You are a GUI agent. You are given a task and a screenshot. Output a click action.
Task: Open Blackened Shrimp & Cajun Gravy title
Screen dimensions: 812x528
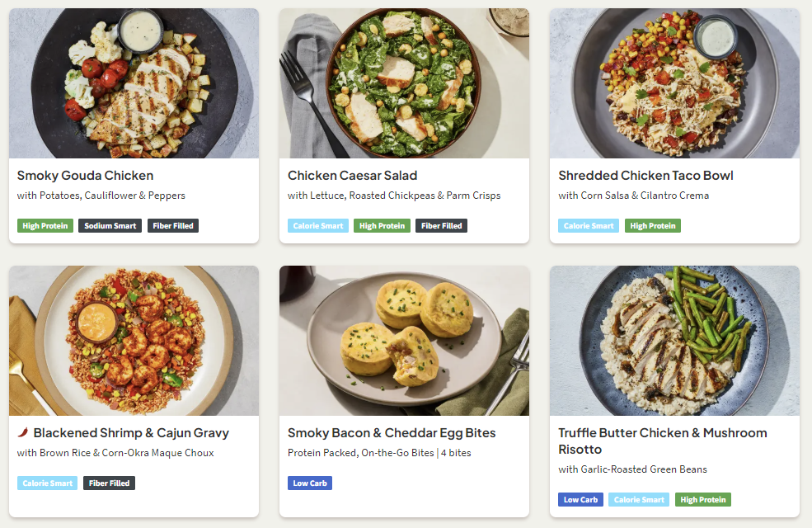[x=131, y=432]
